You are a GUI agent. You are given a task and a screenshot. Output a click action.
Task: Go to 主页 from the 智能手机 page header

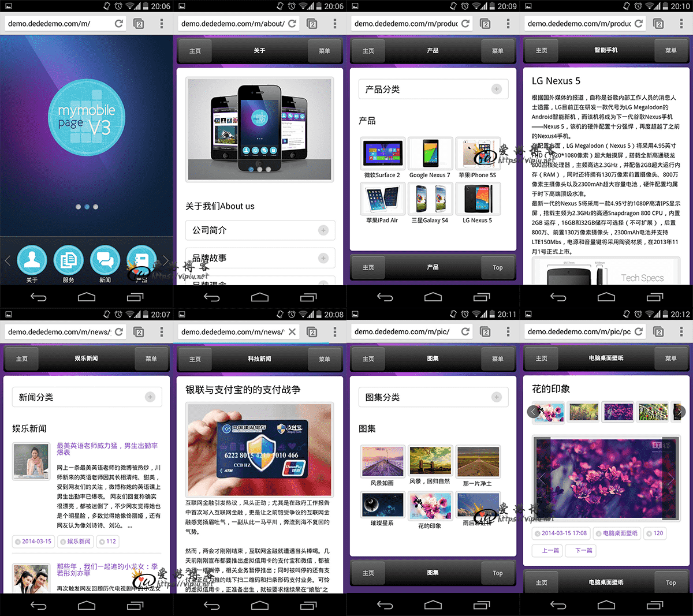[542, 51]
